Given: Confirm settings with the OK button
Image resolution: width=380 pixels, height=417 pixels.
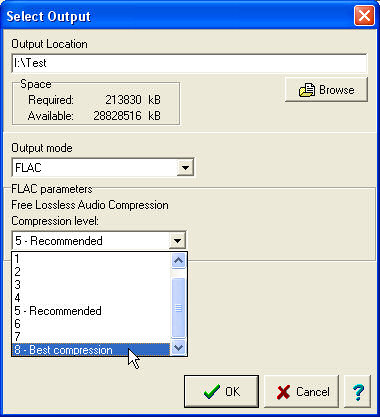Looking at the screenshot, I should click(221, 391).
